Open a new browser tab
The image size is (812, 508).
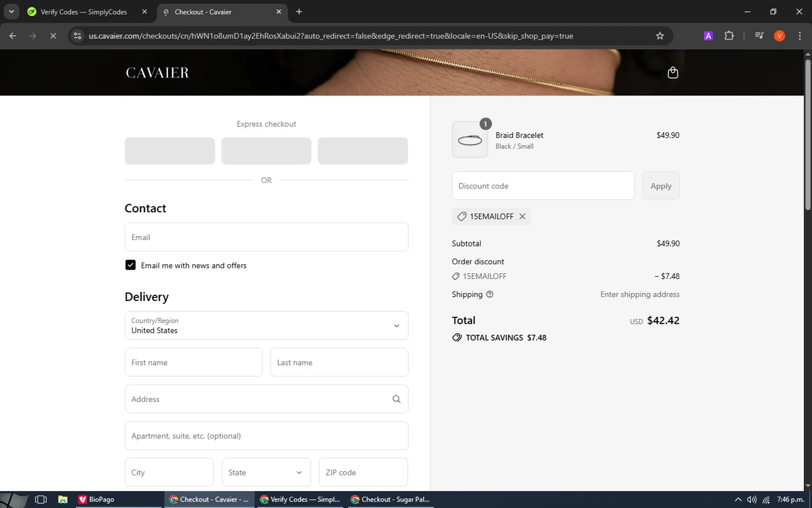[x=299, y=11]
